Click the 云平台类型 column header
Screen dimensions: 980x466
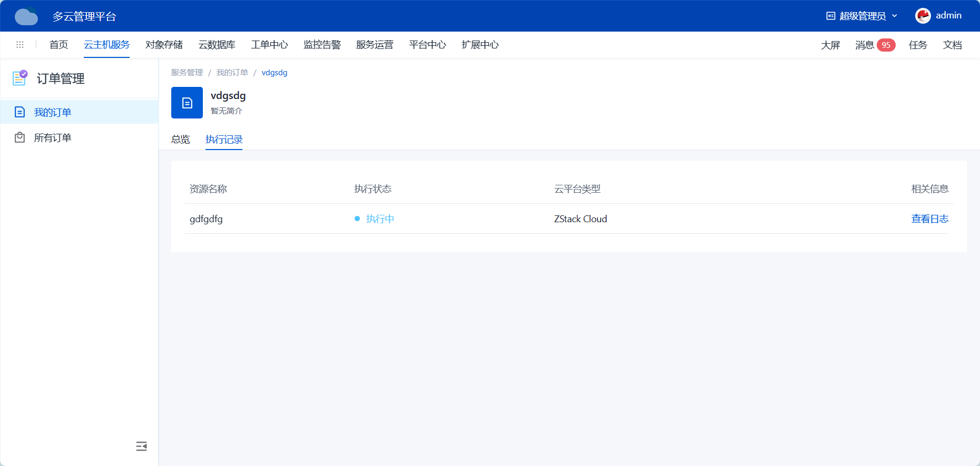[577, 189]
